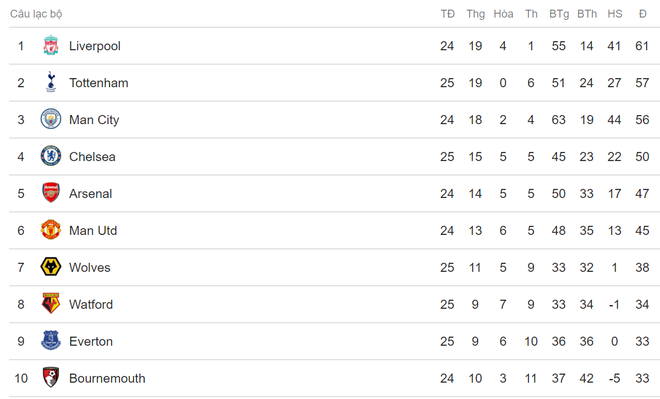Click the HS goal difference header
This screenshot has height=399, width=660.
point(615,14)
